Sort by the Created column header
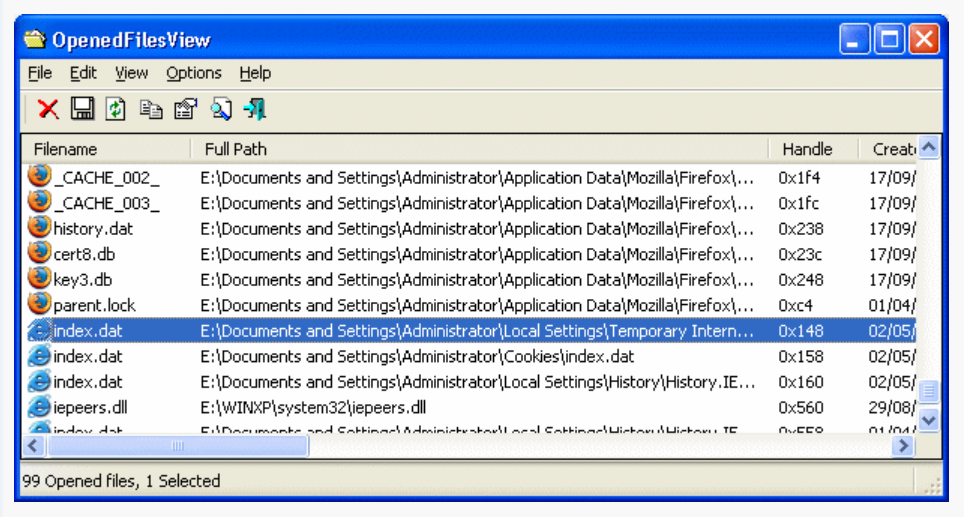 (x=887, y=149)
